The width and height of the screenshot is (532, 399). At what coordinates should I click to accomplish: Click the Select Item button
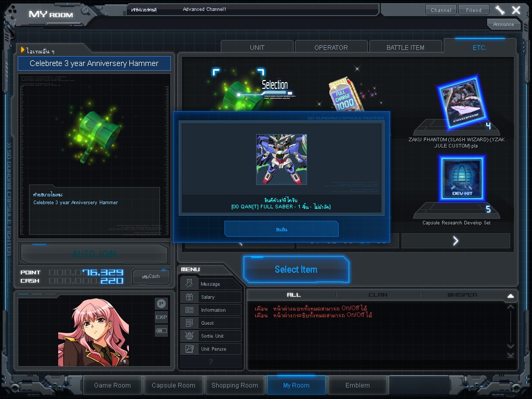coord(296,270)
